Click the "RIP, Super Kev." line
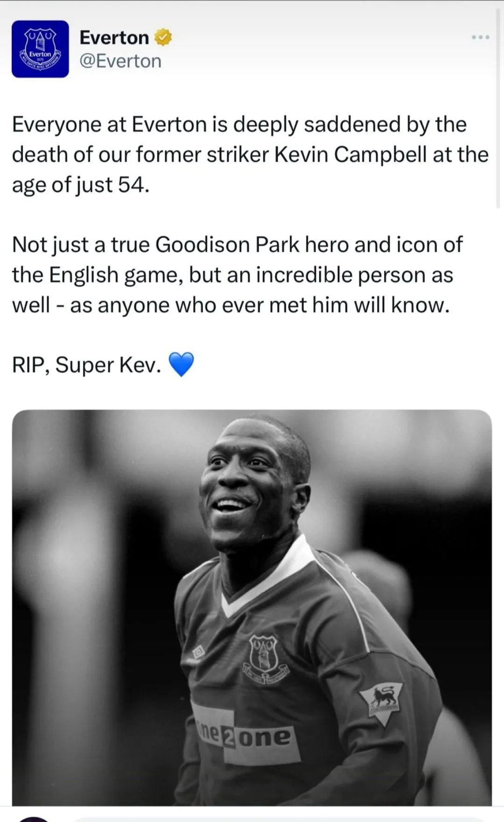This screenshot has height=822, width=504. pos(86,365)
